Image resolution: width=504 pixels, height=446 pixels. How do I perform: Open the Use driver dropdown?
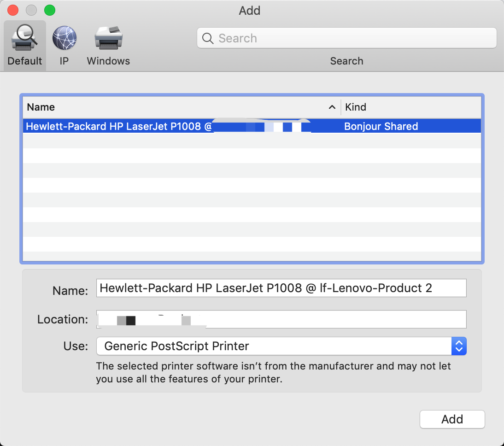coord(281,346)
